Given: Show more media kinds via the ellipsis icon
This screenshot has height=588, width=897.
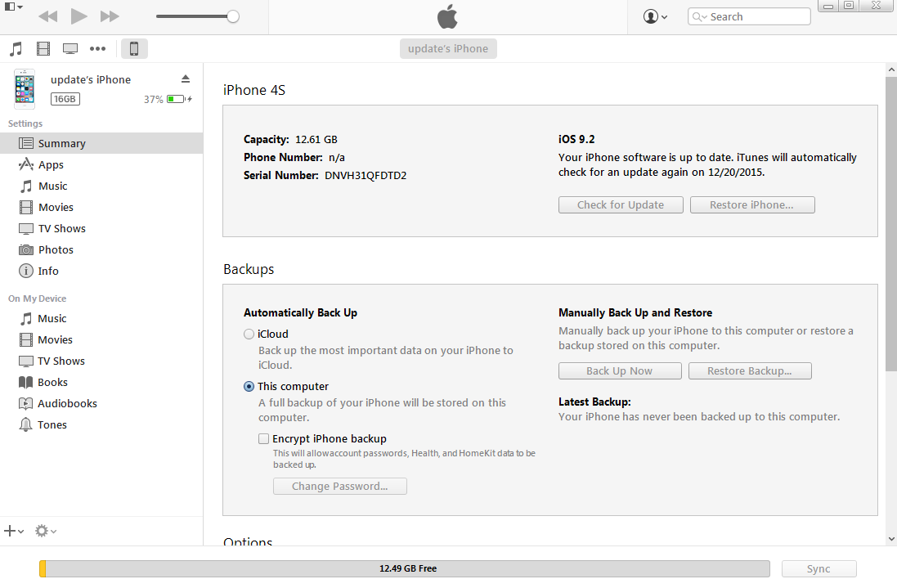Looking at the screenshot, I should coord(98,48).
